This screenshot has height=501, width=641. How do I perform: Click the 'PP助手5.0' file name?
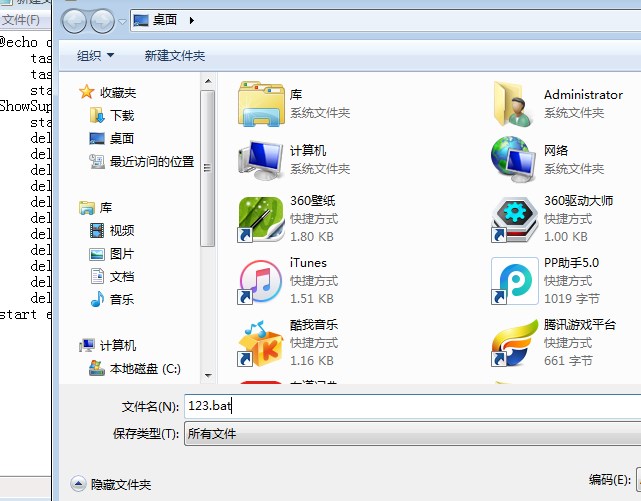click(571, 263)
